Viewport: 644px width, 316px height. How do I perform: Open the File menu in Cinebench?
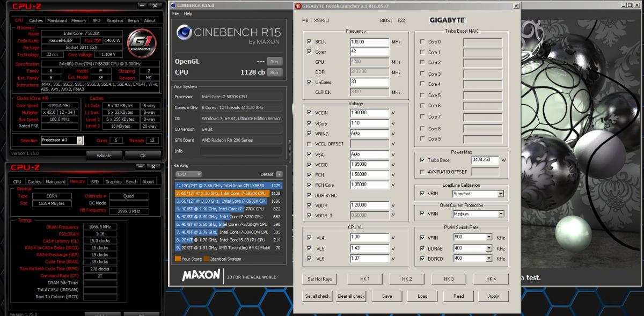175,13
